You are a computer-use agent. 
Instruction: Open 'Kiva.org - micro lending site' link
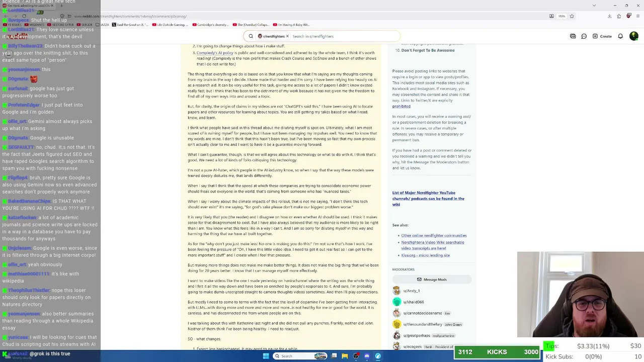(x=425, y=255)
